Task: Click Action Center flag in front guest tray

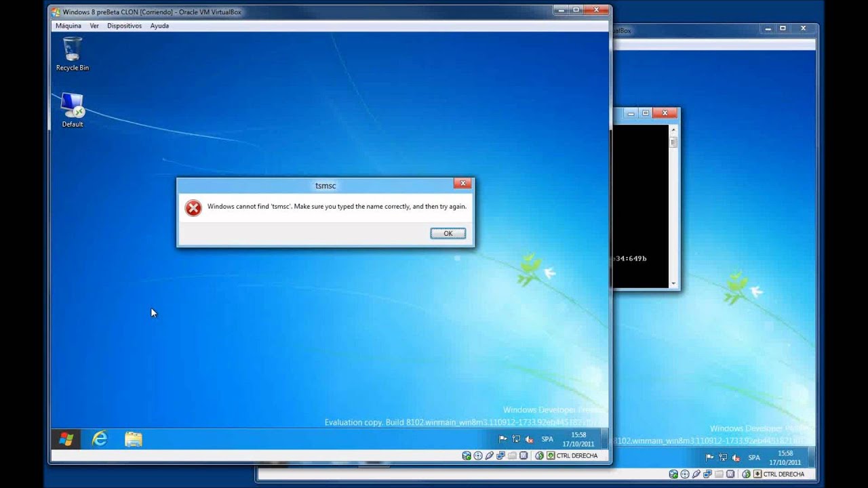Action: 502,439
